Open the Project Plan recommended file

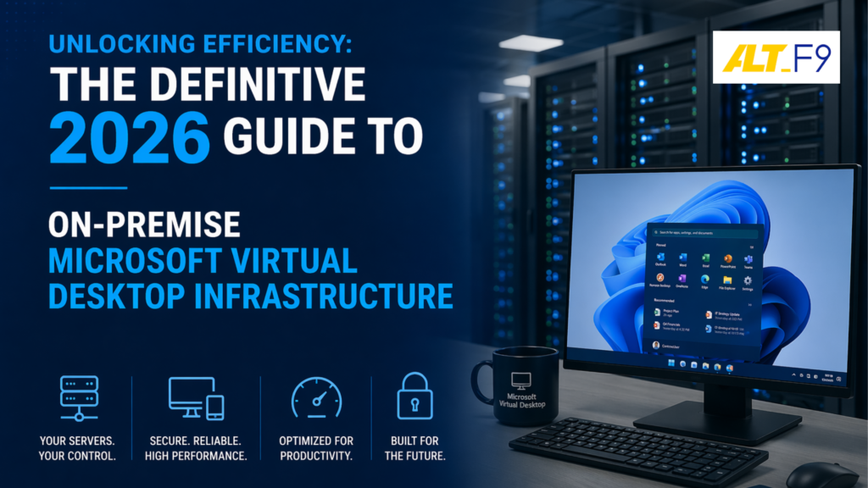coord(670,313)
